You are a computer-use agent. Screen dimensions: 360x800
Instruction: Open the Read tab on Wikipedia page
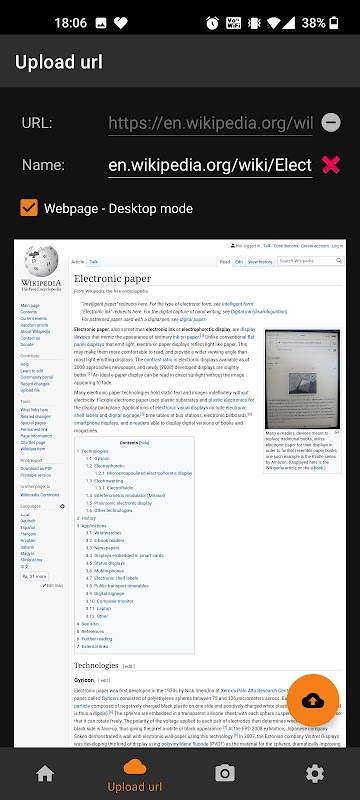tap(225, 262)
